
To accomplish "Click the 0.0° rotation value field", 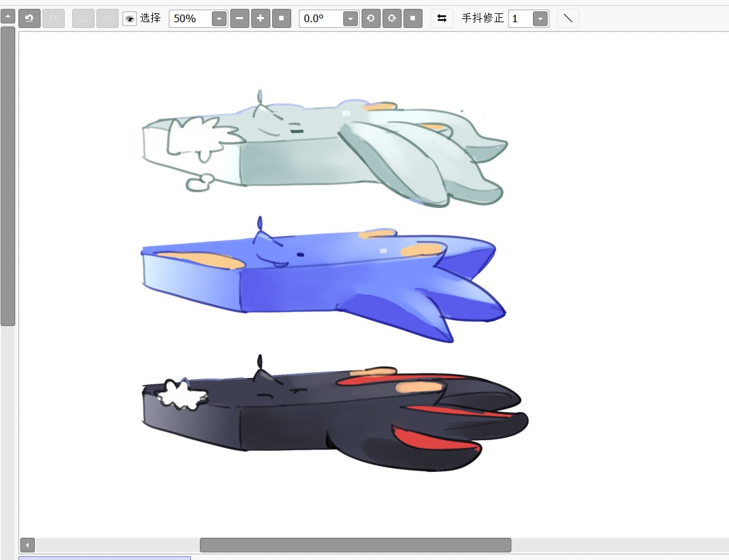I will 322,18.
